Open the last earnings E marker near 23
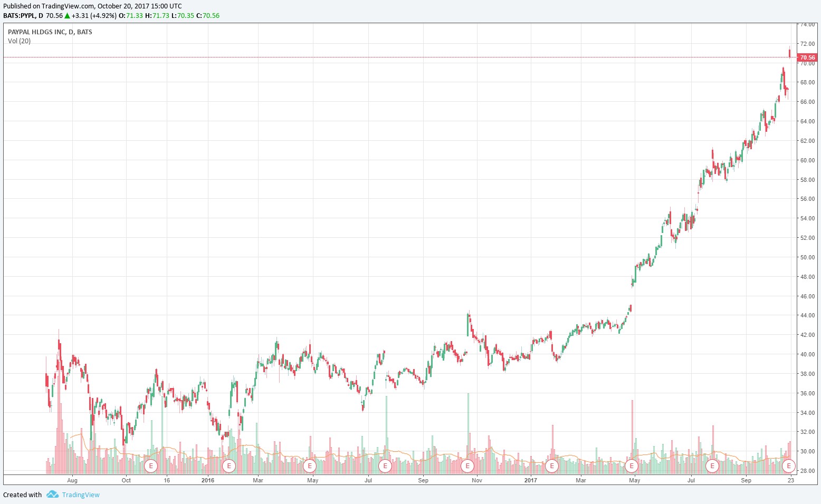Viewport: 821px width, 504px height. pyautogui.click(x=789, y=466)
